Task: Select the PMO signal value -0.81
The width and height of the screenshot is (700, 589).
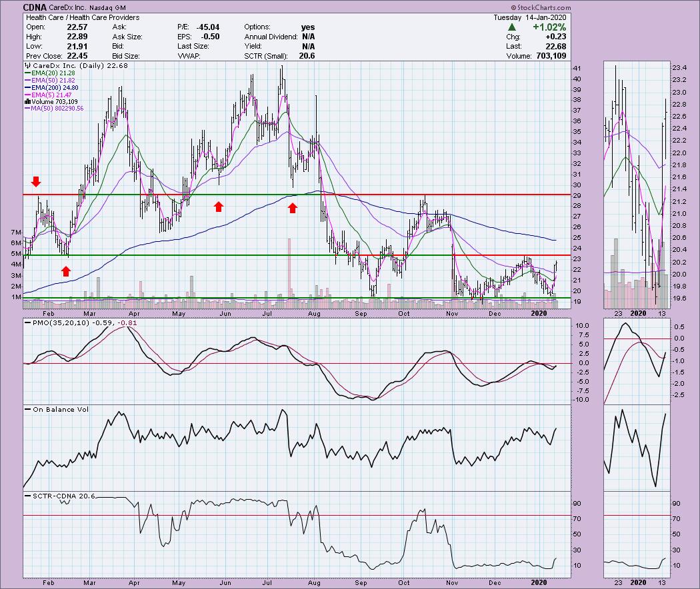Action: [x=129, y=322]
